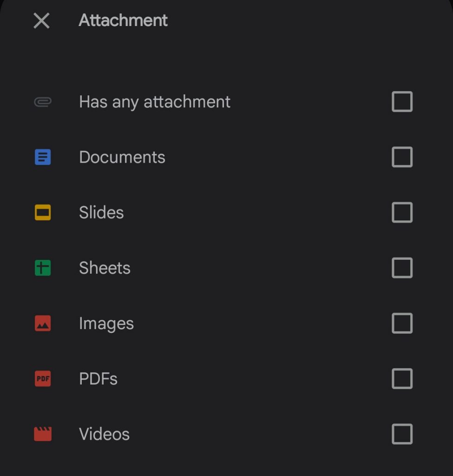Click the Attachment header title

pyautogui.click(x=123, y=20)
